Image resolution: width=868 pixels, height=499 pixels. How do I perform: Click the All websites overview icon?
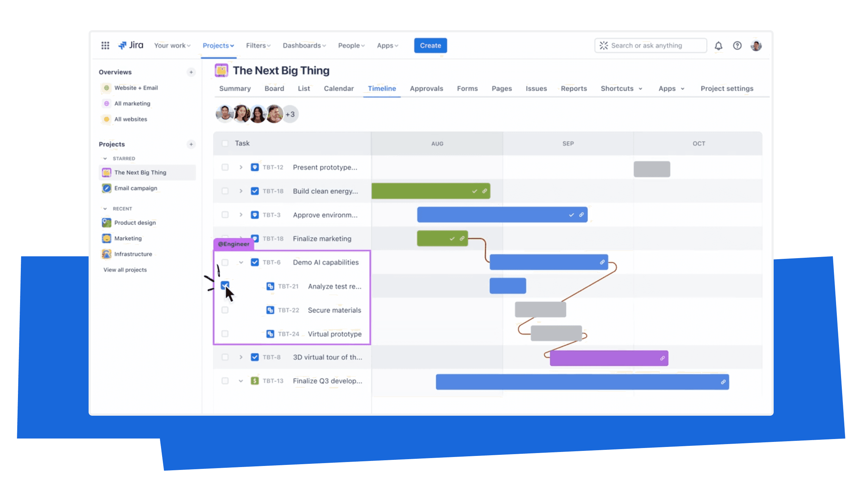107,119
